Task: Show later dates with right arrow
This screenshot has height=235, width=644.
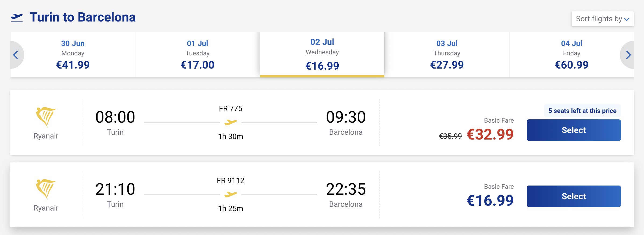Action: (628, 55)
